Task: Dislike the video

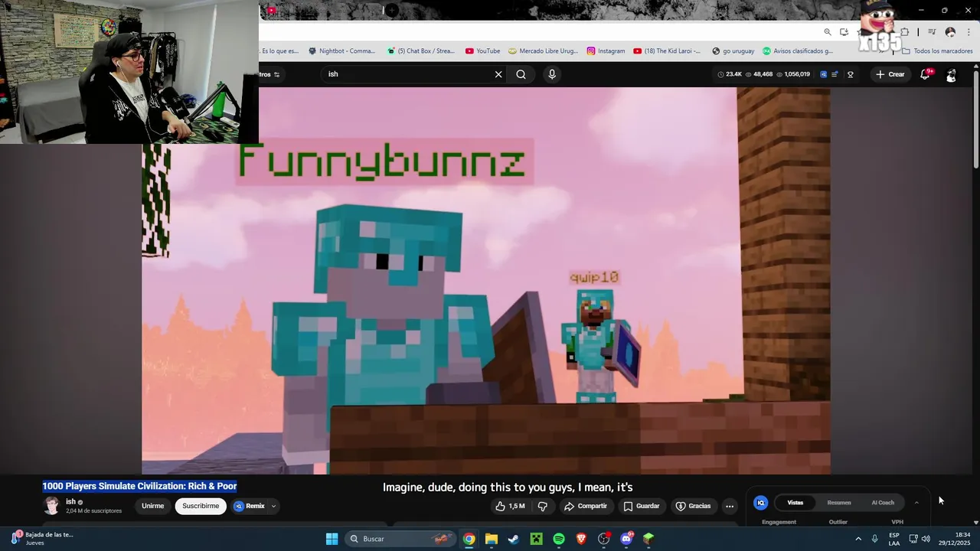Action: coord(543,506)
